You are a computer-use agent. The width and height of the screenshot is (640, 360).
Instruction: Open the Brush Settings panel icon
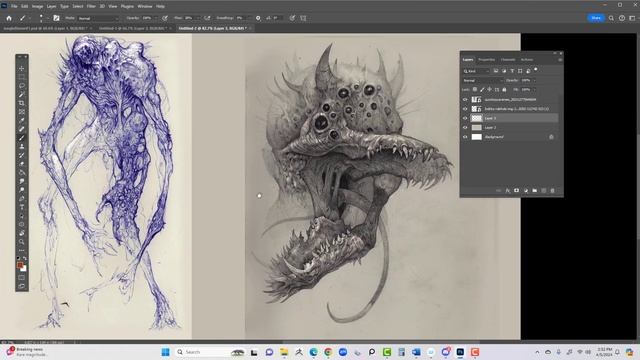coord(56,18)
